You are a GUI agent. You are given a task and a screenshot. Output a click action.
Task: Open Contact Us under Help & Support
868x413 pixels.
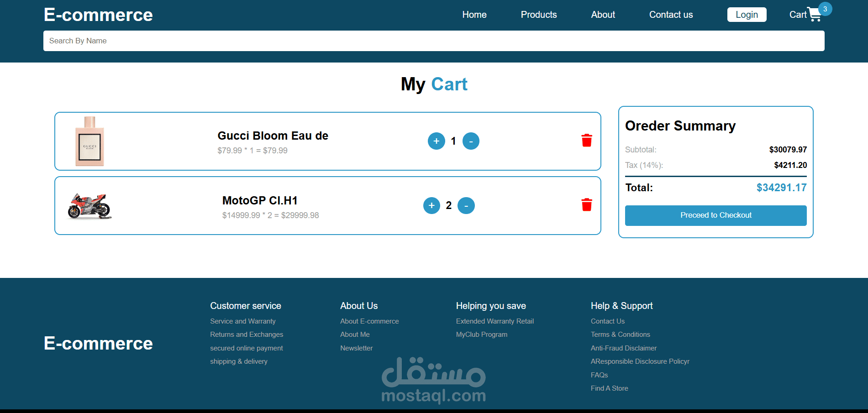608,321
